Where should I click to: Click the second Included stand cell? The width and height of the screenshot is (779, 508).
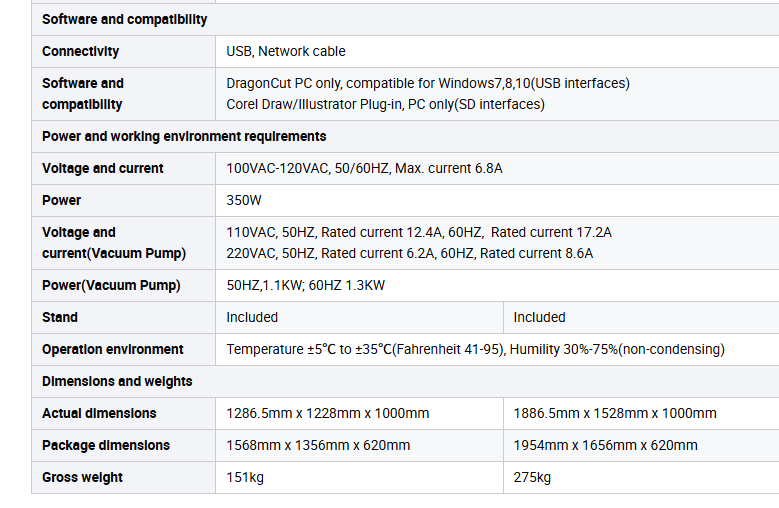(x=641, y=317)
